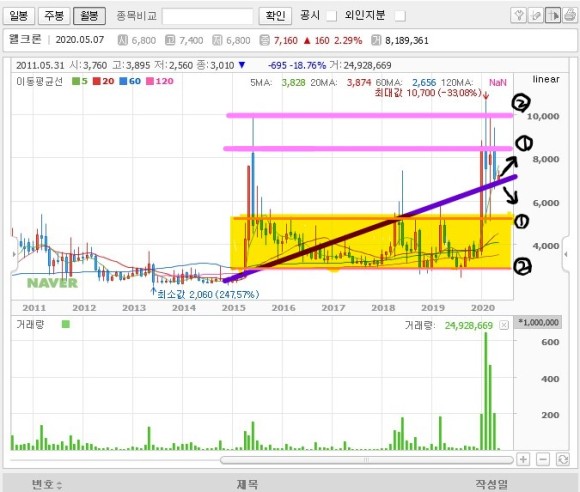
Task: Switch to 월봉 monthly chart
Action: tap(89, 16)
